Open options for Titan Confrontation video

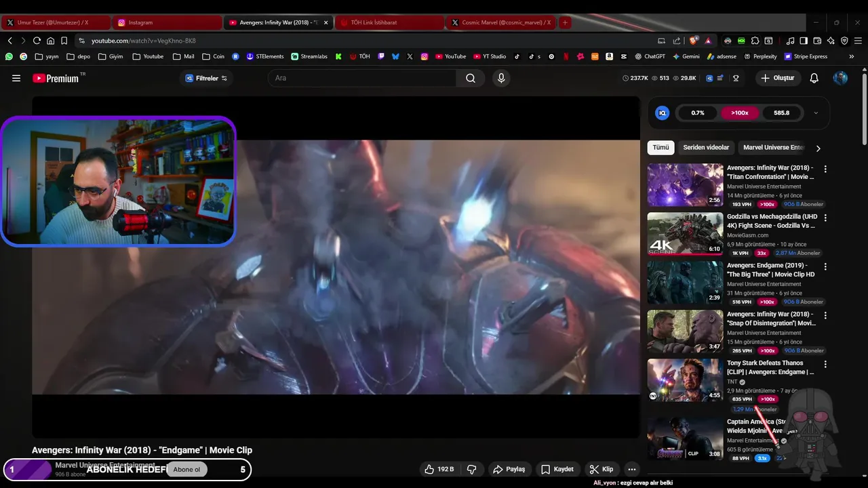pyautogui.click(x=825, y=169)
